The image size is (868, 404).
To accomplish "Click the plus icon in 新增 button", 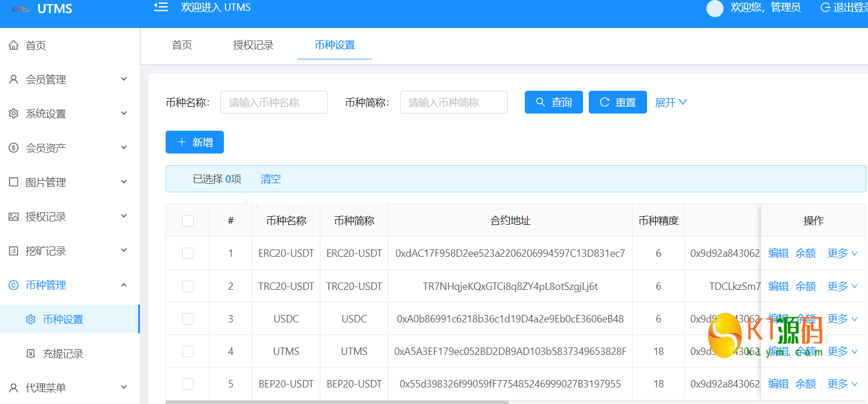I will [182, 142].
